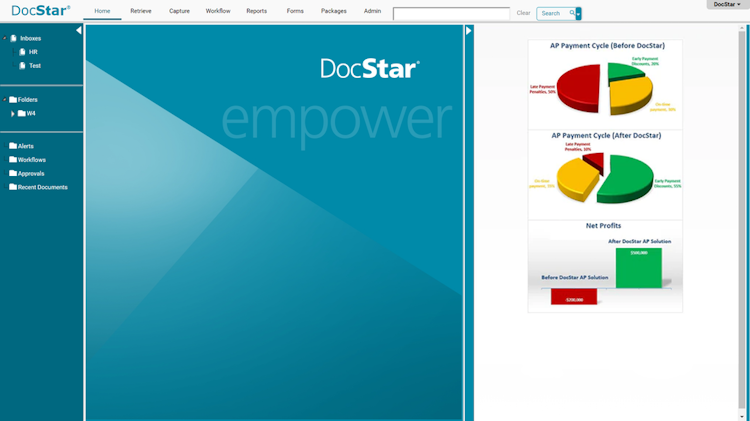750x421 pixels.
Task: Open the Workflow tab
Action: pyautogui.click(x=218, y=11)
